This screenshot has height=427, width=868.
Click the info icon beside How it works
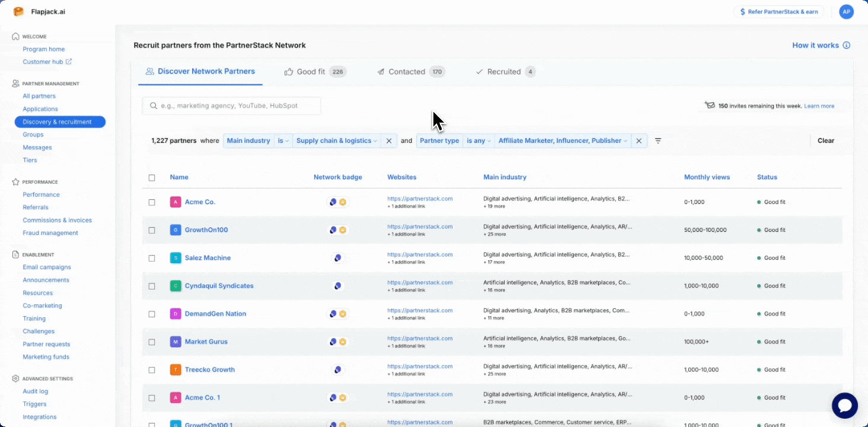click(x=847, y=45)
